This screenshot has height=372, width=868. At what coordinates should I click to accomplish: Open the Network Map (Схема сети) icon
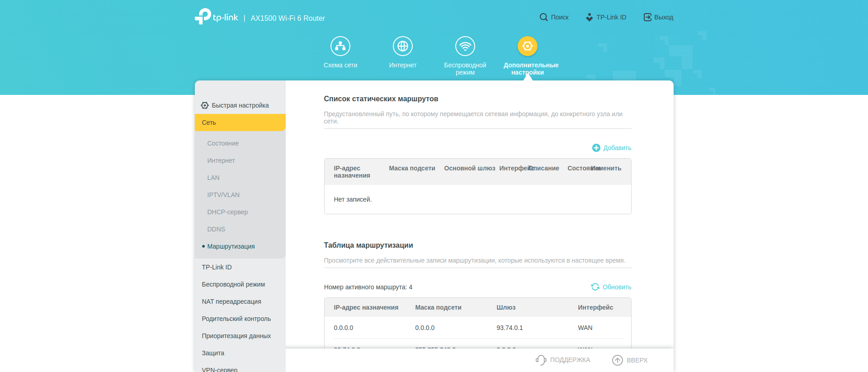pos(340,46)
